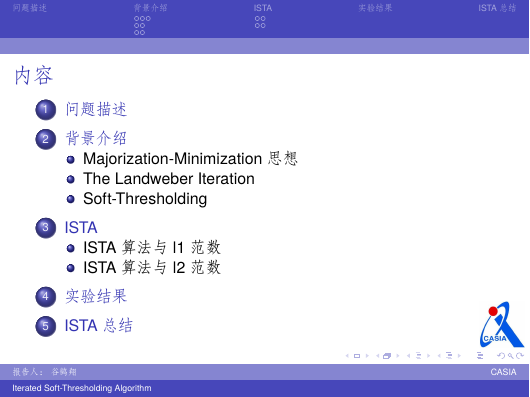Select first navigation circle under 背景介绍
The width and height of the screenshot is (530, 397).
pyautogui.click(x=137, y=19)
